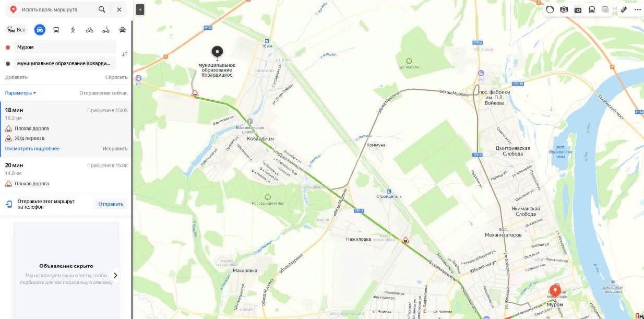The width and height of the screenshot is (644, 319).
Task: Choose the scooter route mode
Action: pos(106,30)
